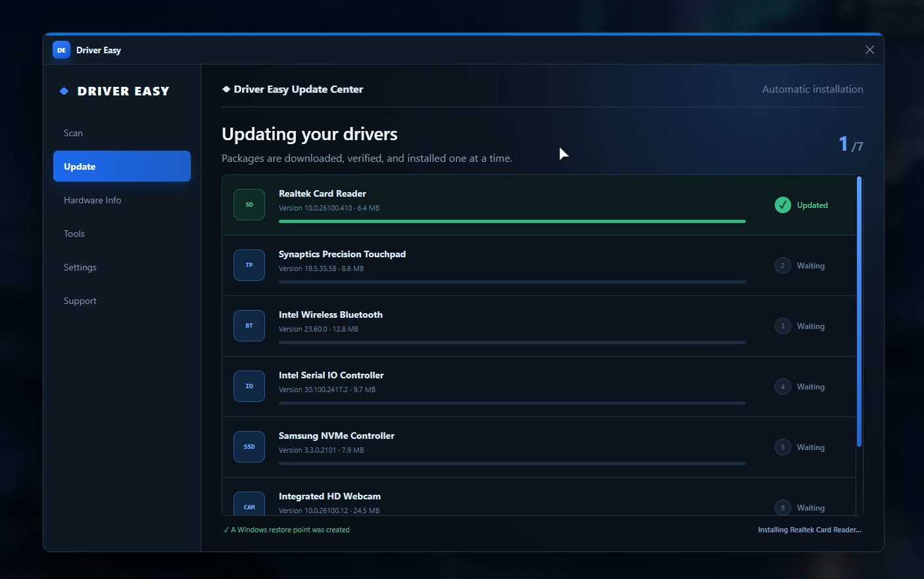Click the Realtek Card Reader progress bar
This screenshot has height=579, width=924.
[512, 222]
